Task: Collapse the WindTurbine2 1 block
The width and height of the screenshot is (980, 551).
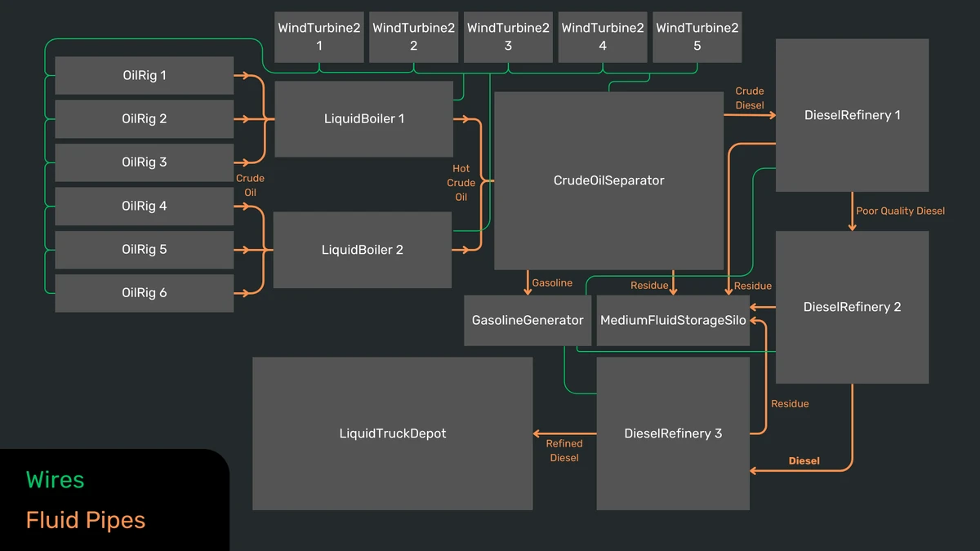Action: [318, 36]
